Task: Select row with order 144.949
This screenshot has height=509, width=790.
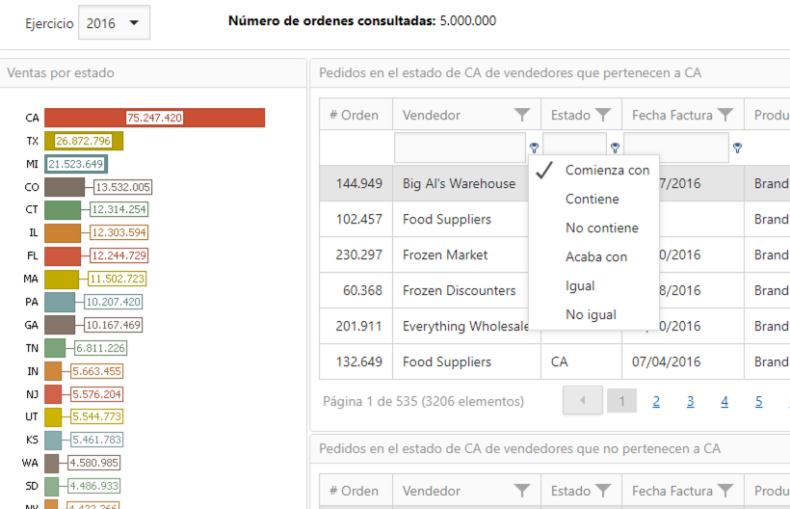Action: click(x=555, y=183)
